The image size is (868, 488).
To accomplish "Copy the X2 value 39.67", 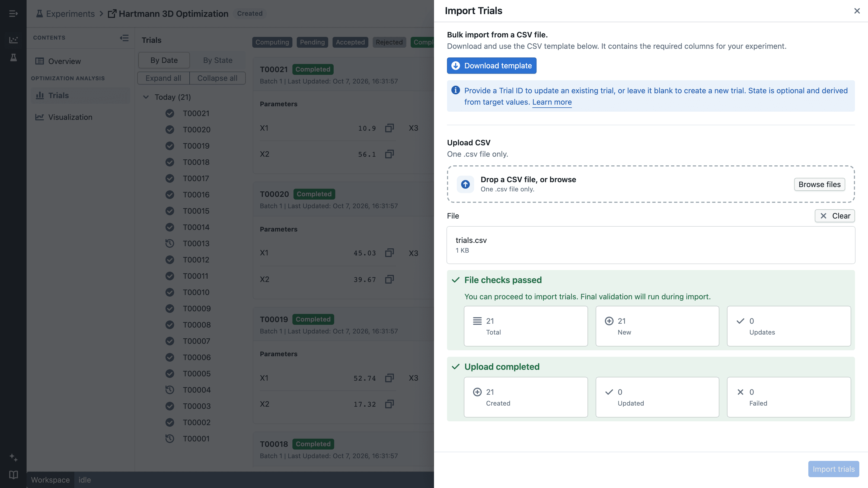I will [390, 280].
